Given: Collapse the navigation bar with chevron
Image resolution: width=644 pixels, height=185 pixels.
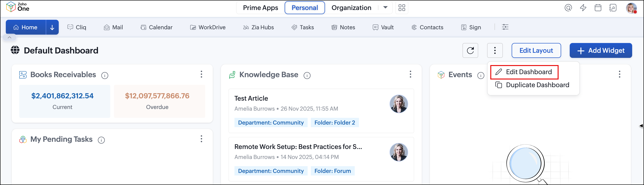Looking at the screenshot, I should pyautogui.click(x=10, y=38).
